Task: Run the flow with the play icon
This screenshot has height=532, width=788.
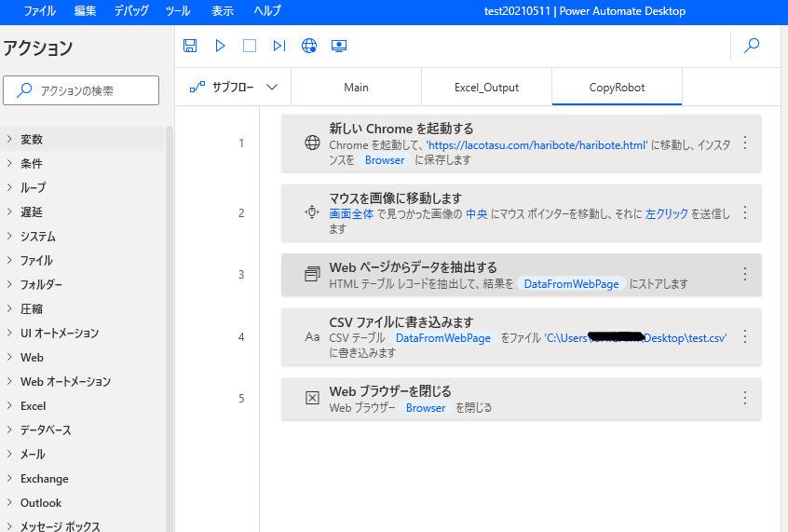Action: coord(220,46)
